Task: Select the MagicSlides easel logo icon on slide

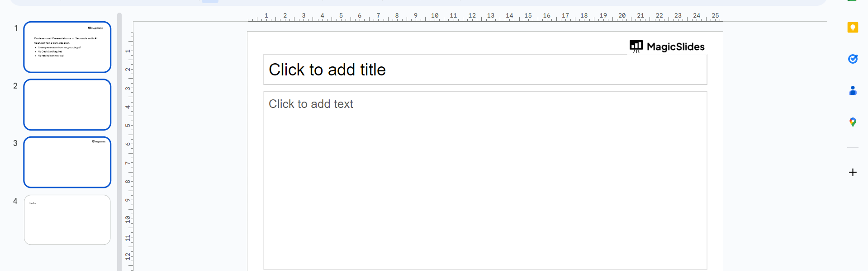Action: [x=636, y=46]
